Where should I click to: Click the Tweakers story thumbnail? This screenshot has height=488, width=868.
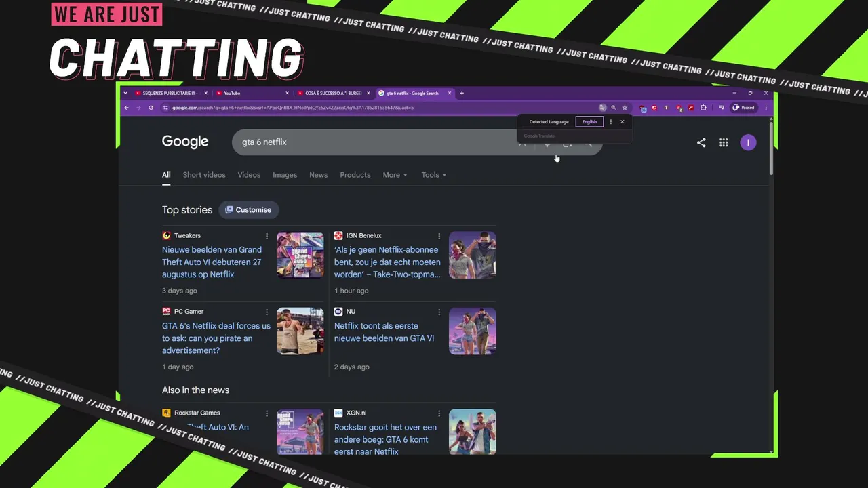(300, 256)
